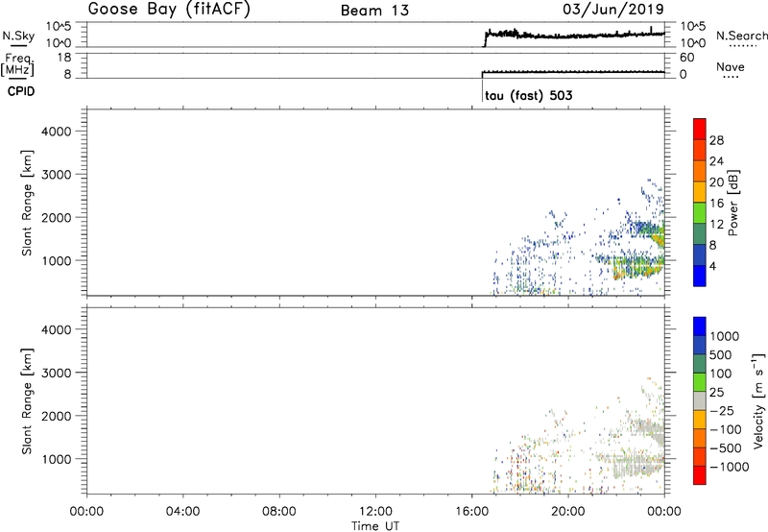Image resolution: width=768 pixels, height=532 pixels.
Task: Click the '16' tick on the power colorbar
Action: [x=716, y=204]
